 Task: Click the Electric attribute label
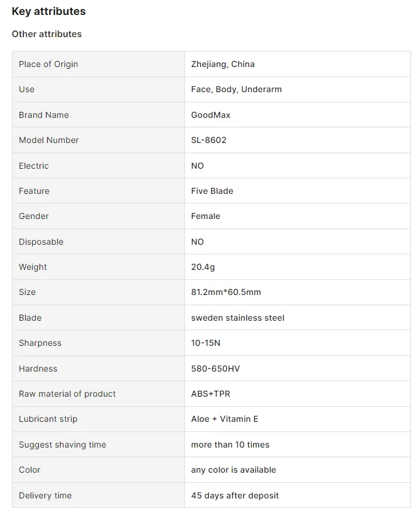click(34, 166)
